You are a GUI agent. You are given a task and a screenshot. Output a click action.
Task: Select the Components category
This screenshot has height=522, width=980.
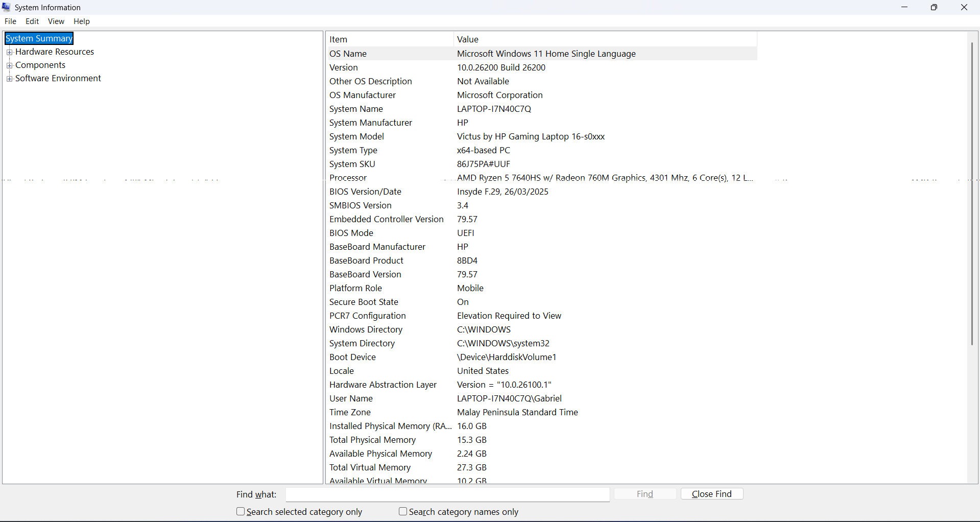[40, 65]
